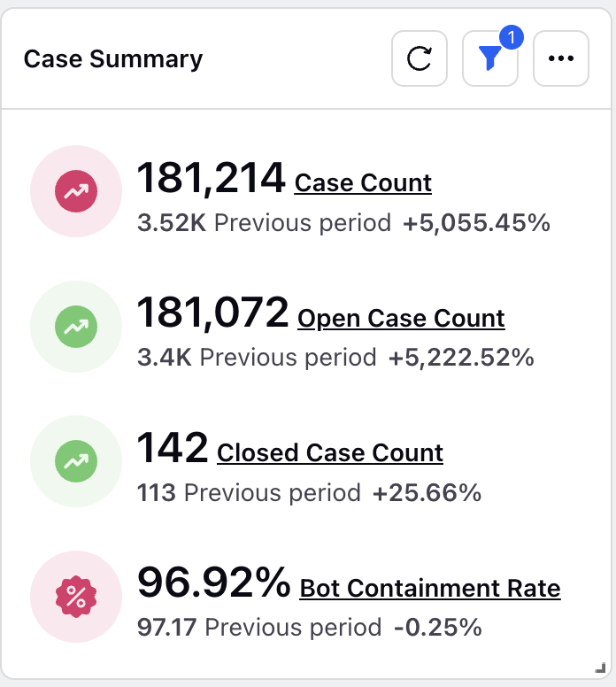Open the Closed Case Count link
Screen dimensions: 616x687
coord(330,452)
